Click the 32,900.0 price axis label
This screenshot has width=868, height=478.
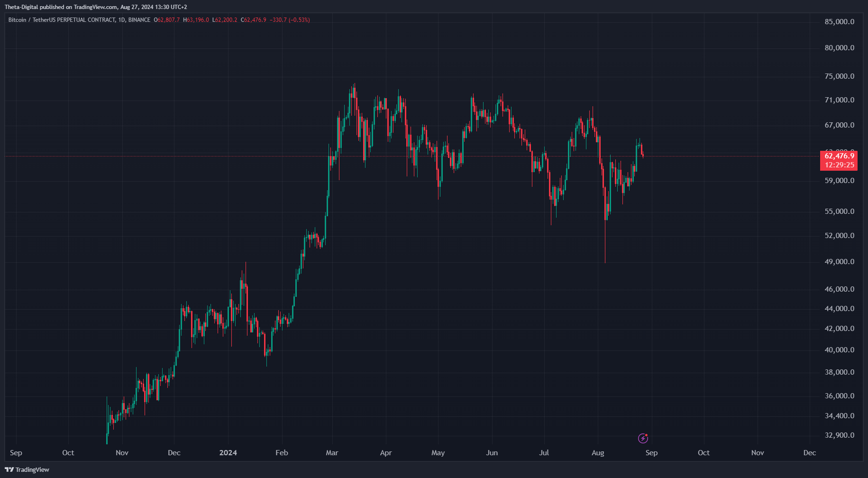pyautogui.click(x=840, y=435)
